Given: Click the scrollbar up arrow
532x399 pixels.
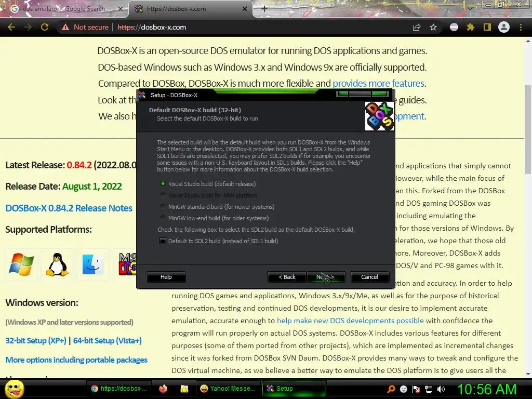Looking at the screenshot, I should pos(528,41).
